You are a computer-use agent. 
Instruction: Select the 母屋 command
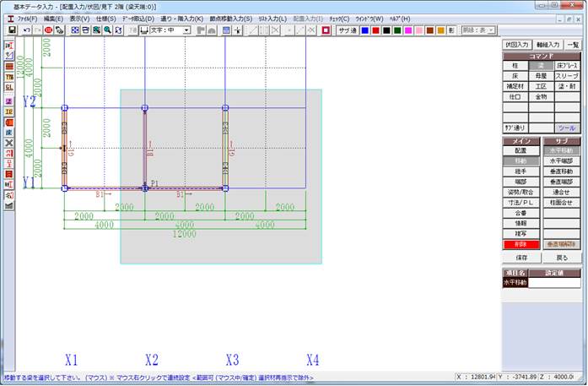pyautogui.click(x=541, y=76)
